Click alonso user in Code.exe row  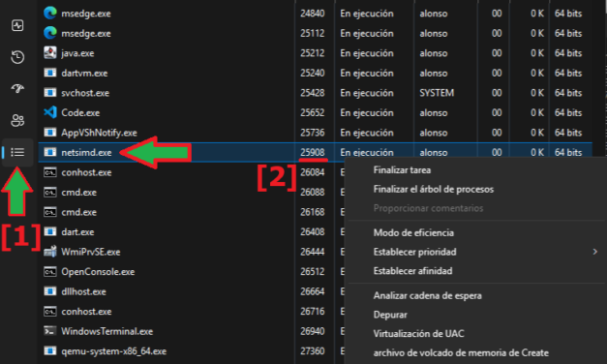[x=434, y=113]
